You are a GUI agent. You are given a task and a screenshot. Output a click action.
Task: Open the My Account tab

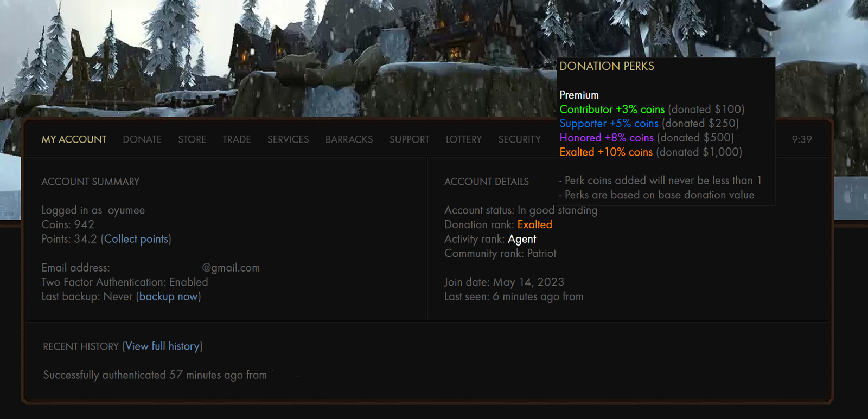click(74, 139)
